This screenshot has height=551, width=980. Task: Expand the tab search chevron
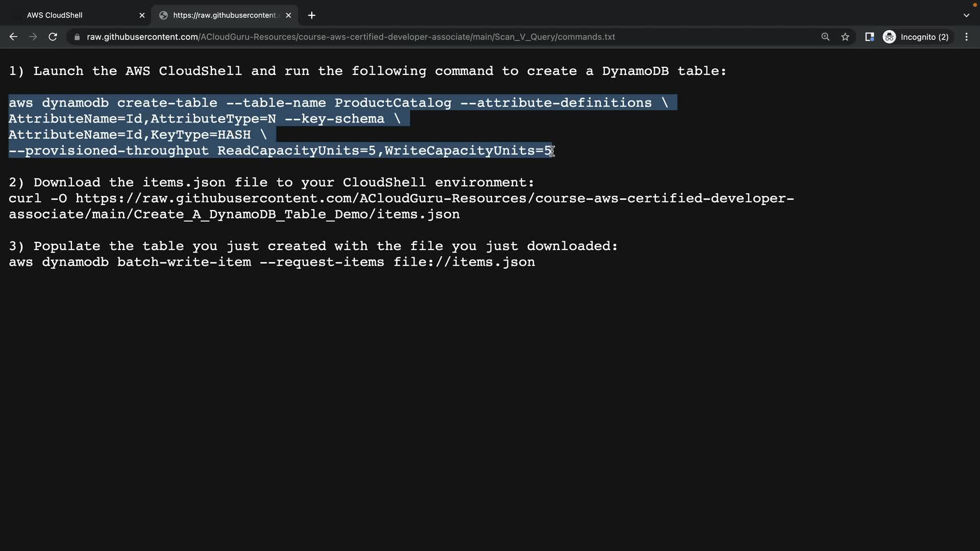click(966, 15)
